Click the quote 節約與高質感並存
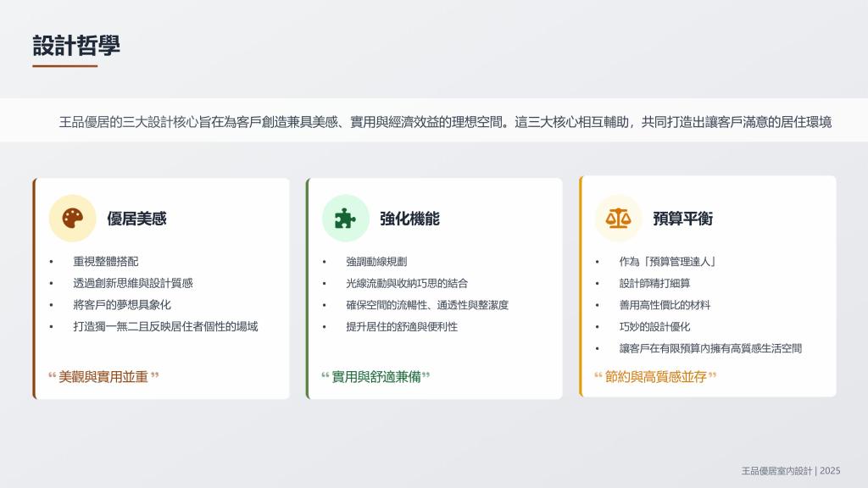 [655, 376]
